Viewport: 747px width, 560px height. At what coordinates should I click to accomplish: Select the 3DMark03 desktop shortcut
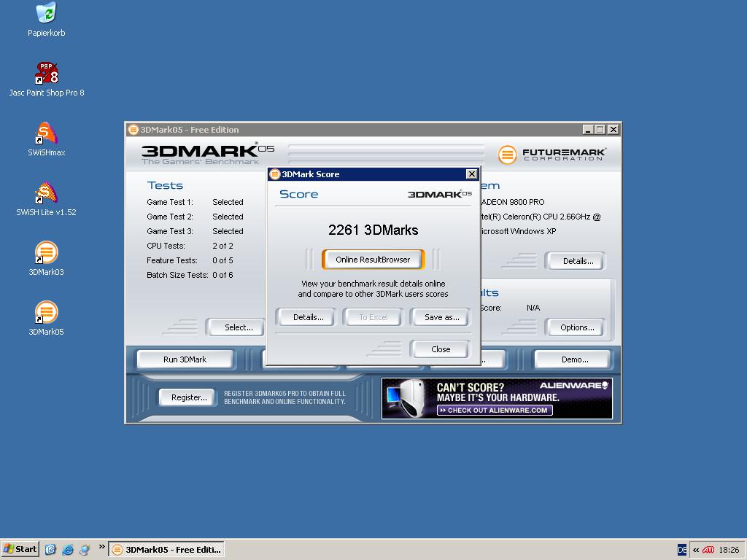[x=46, y=259]
